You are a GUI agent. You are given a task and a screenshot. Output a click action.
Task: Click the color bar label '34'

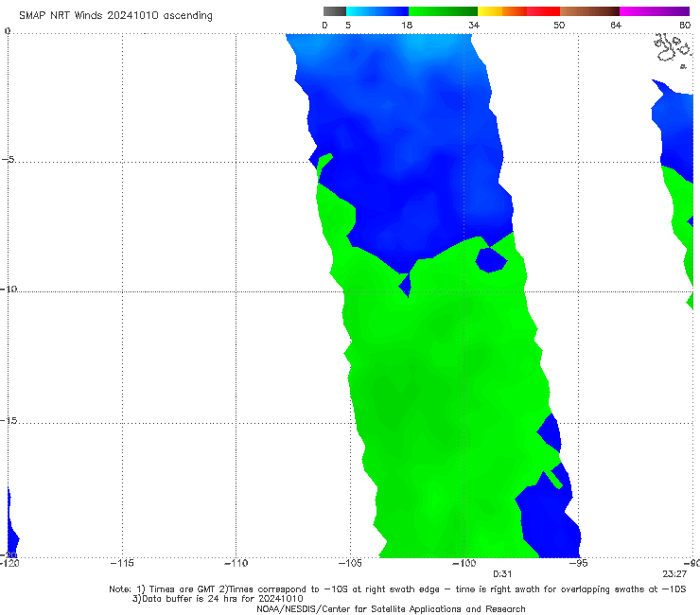[474, 26]
